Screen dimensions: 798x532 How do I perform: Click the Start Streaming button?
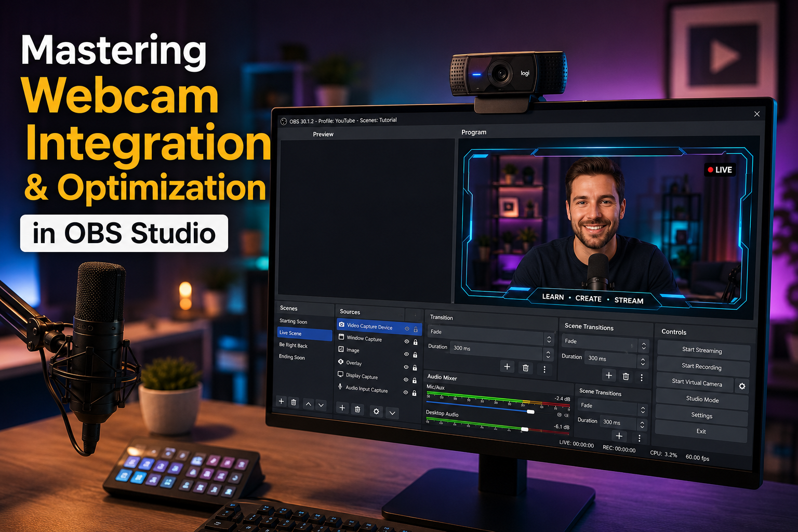point(703,351)
